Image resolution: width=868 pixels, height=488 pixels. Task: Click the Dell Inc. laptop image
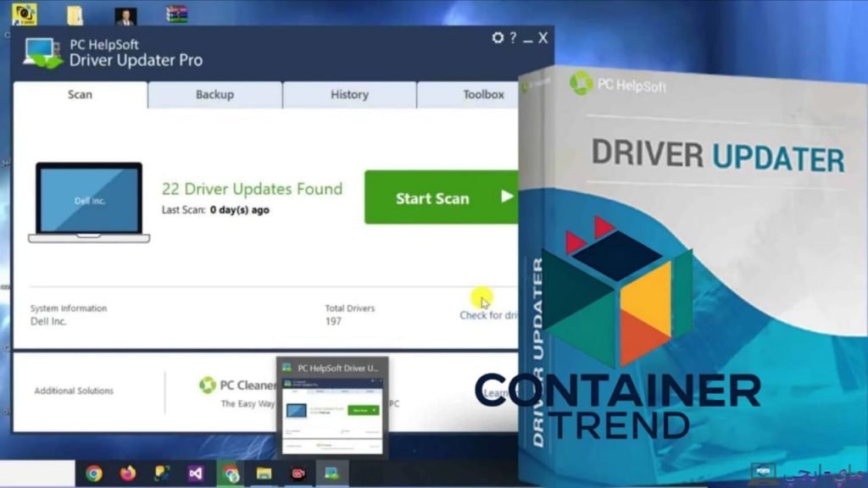click(89, 202)
